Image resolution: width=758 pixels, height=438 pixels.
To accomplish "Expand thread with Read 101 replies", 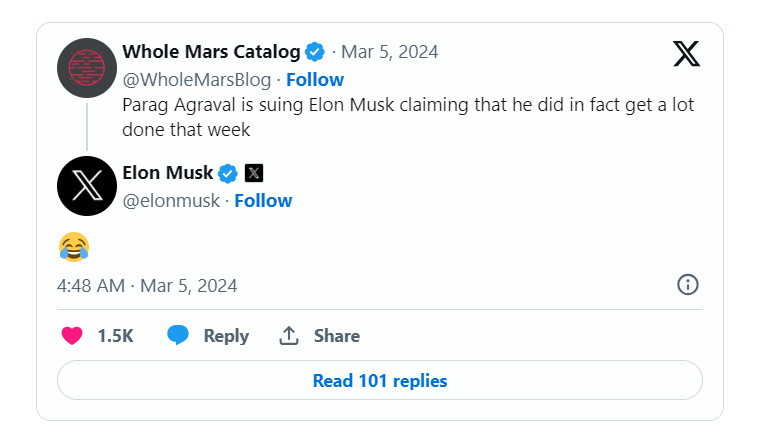I will tap(380, 381).
